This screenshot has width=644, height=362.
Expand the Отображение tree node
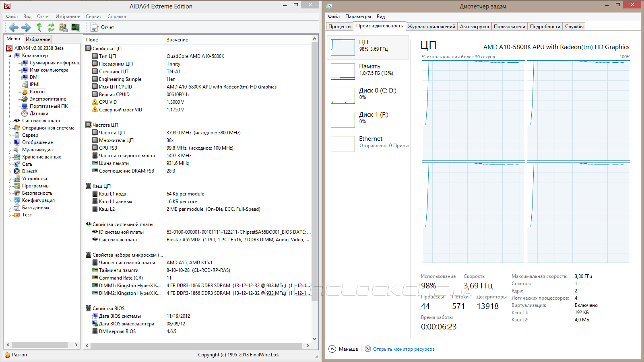pyautogui.click(x=10, y=142)
